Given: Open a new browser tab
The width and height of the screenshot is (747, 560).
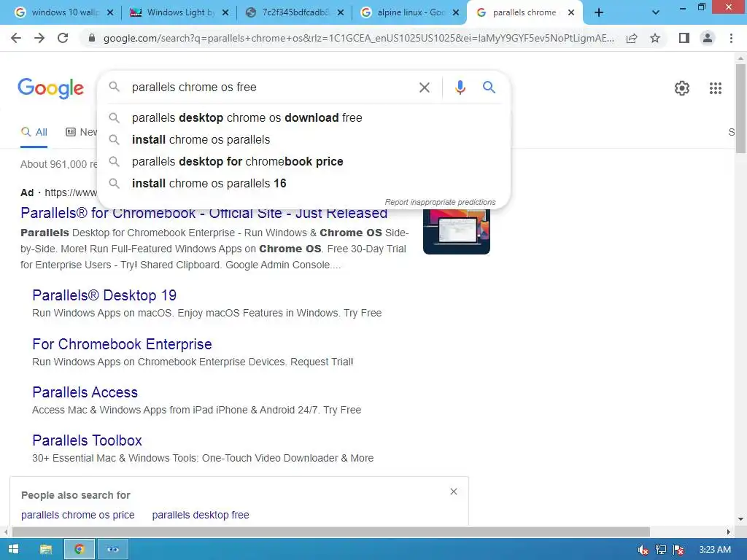Looking at the screenshot, I should (x=599, y=13).
